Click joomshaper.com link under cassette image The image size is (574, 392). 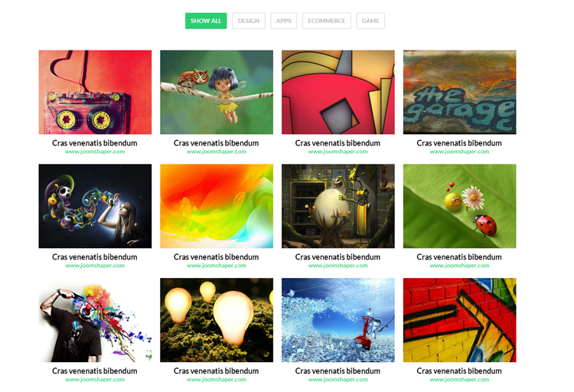(95, 152)
